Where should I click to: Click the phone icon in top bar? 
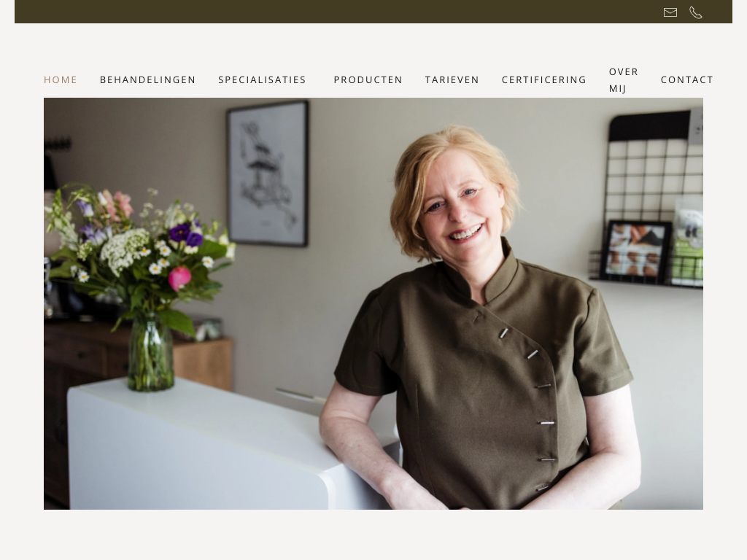click(x=695, y=12)
